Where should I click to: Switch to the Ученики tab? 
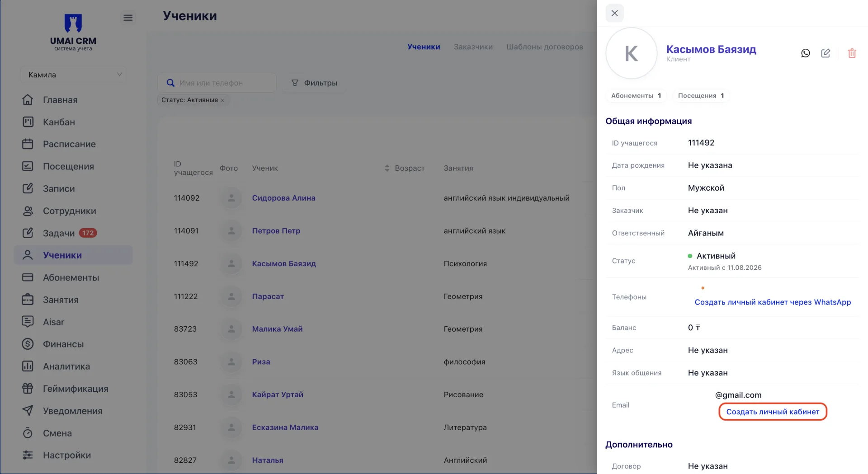pos(424,47)
